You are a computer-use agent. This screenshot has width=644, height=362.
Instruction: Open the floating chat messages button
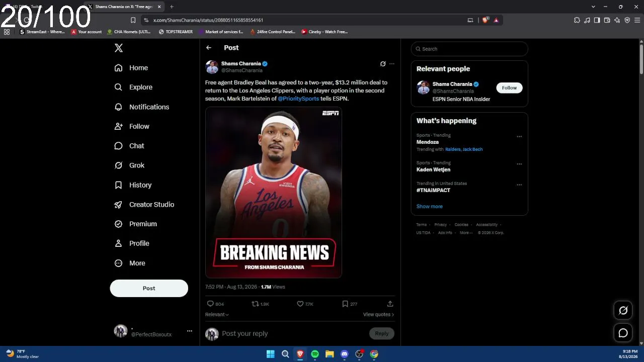[623, 333]
